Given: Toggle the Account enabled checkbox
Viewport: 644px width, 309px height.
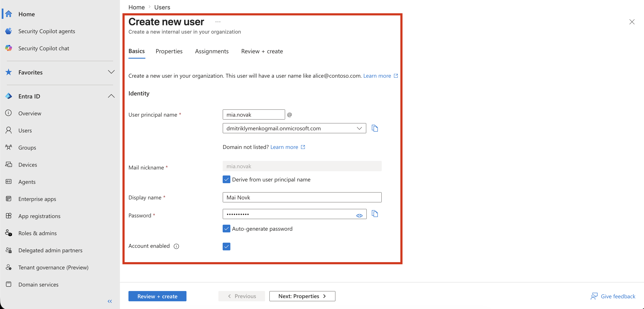Looking at the screenshot, I should pyautogui.click(x=226, y=247).
